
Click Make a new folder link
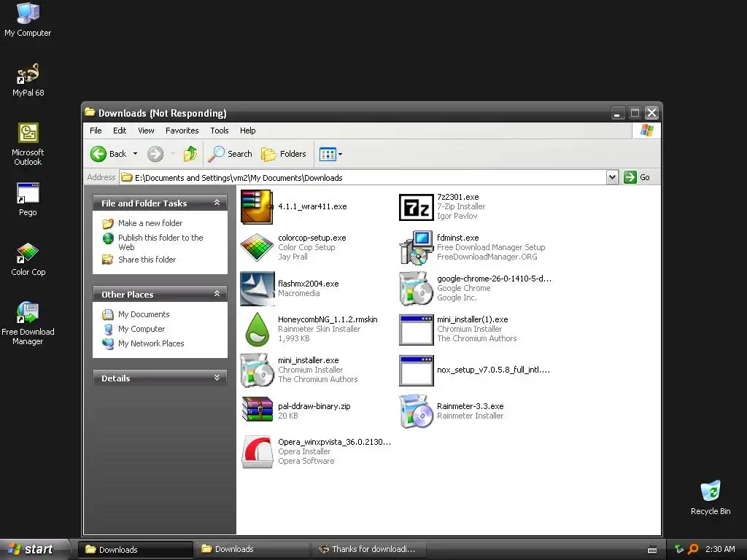(x=150, y=223)
